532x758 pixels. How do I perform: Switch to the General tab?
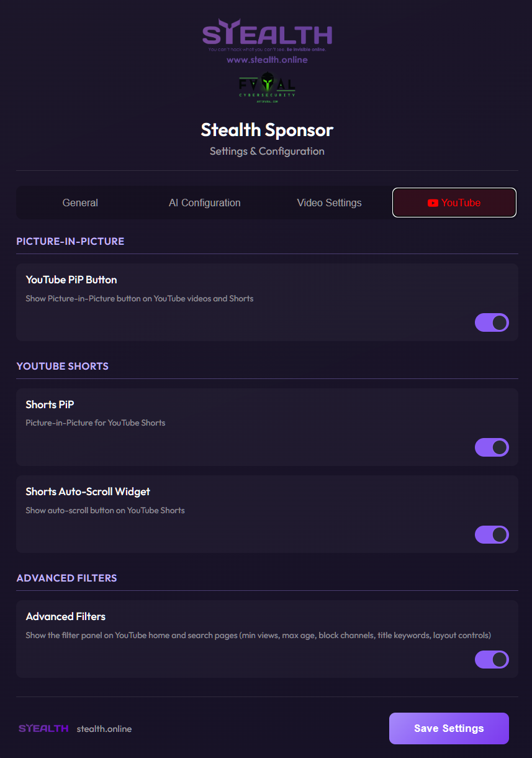tap(80, 203)
